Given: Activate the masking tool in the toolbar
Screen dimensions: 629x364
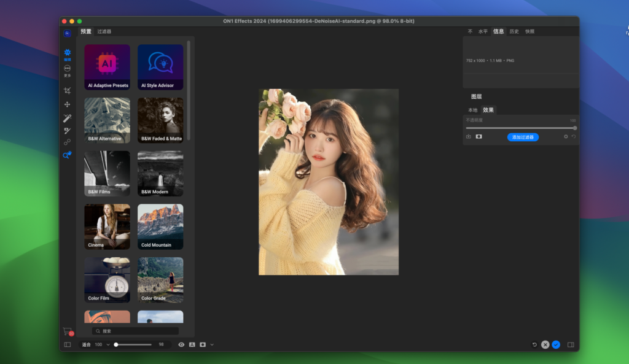Looking at the screenshot, I should click(68, 142).
